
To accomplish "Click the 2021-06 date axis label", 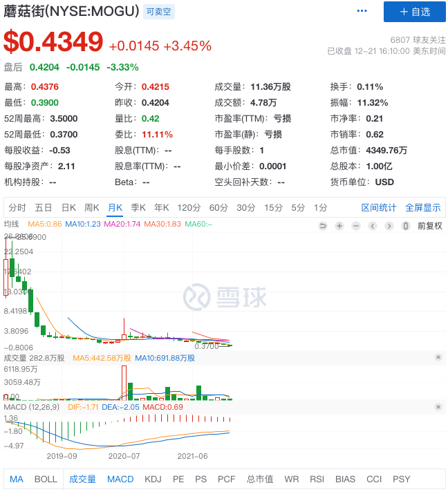I will point(193,456).
